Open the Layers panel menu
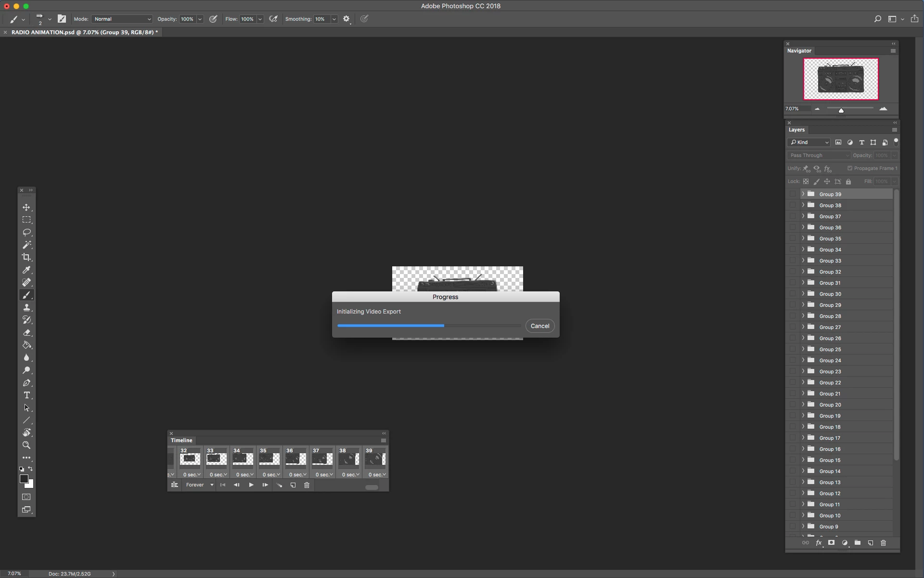The height and width of the screenshot is (578, 924). (894, 130)
